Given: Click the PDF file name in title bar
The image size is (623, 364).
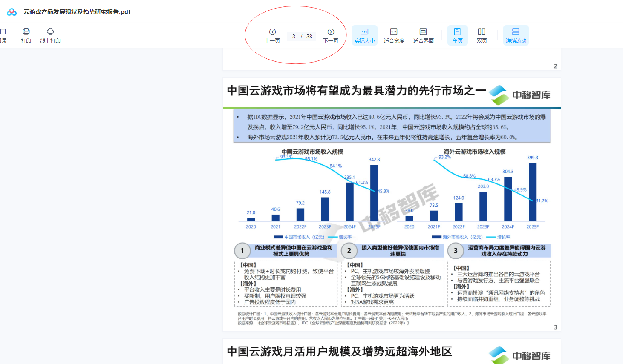Looking at the screenshot, I should tap(77, 12).
